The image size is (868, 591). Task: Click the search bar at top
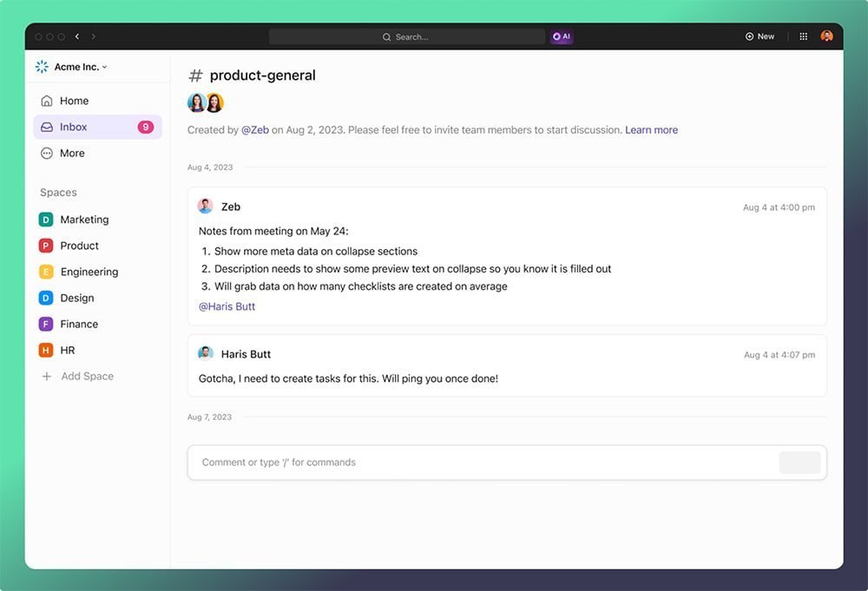tap(406, 36)
